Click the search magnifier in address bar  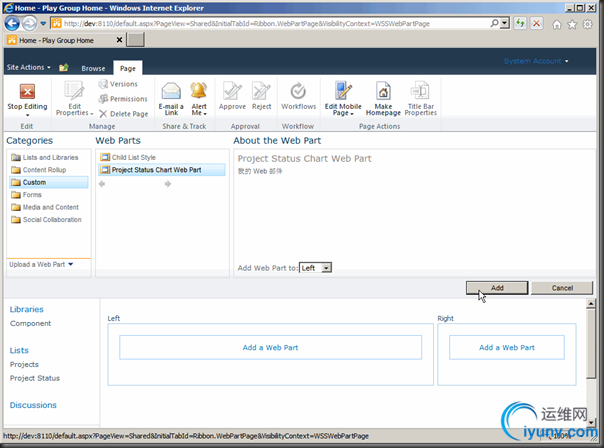click(x=495, y=23)
